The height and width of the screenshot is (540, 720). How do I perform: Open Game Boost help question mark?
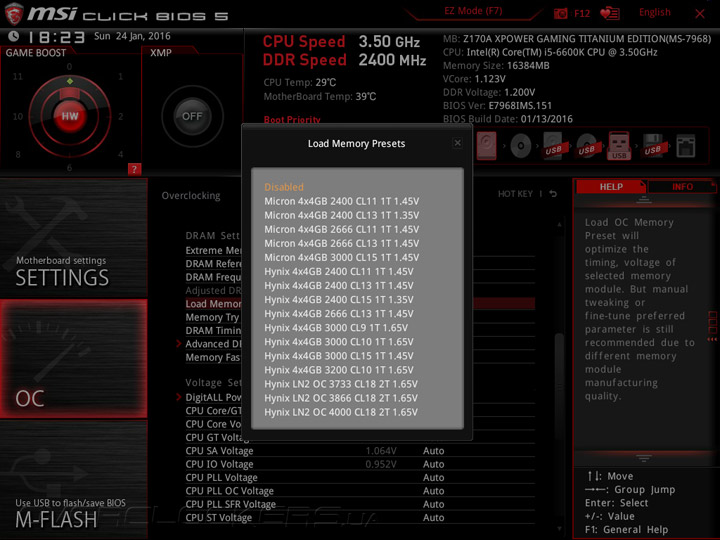134,169
